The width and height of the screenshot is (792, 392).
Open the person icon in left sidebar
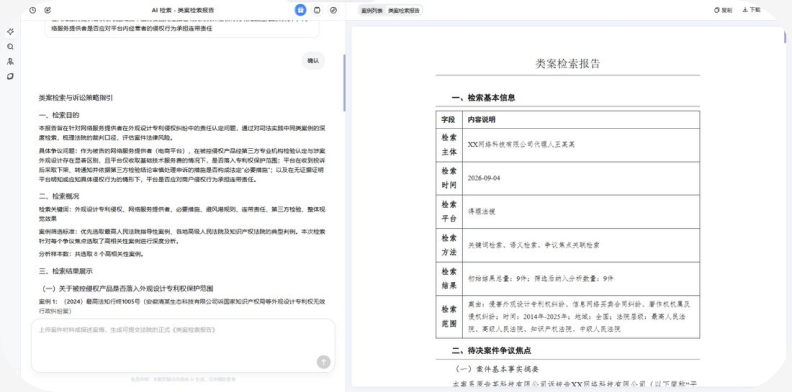click(10, 61)
